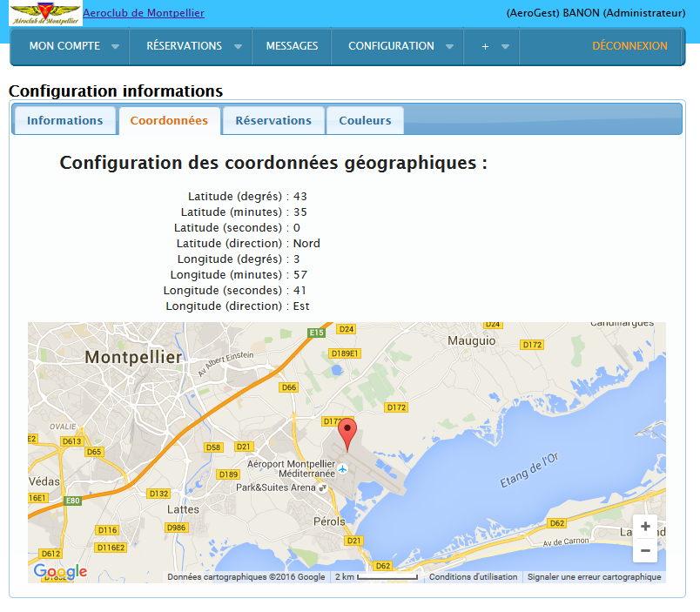Open the RÉSERVATIONS menu in navigation bar

click(185, 46)
